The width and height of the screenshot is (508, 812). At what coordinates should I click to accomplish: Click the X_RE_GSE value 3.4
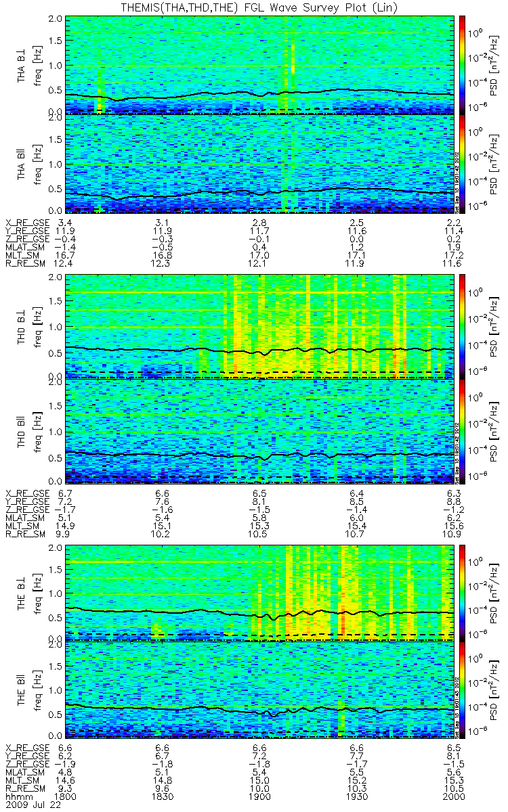(66, 222)
